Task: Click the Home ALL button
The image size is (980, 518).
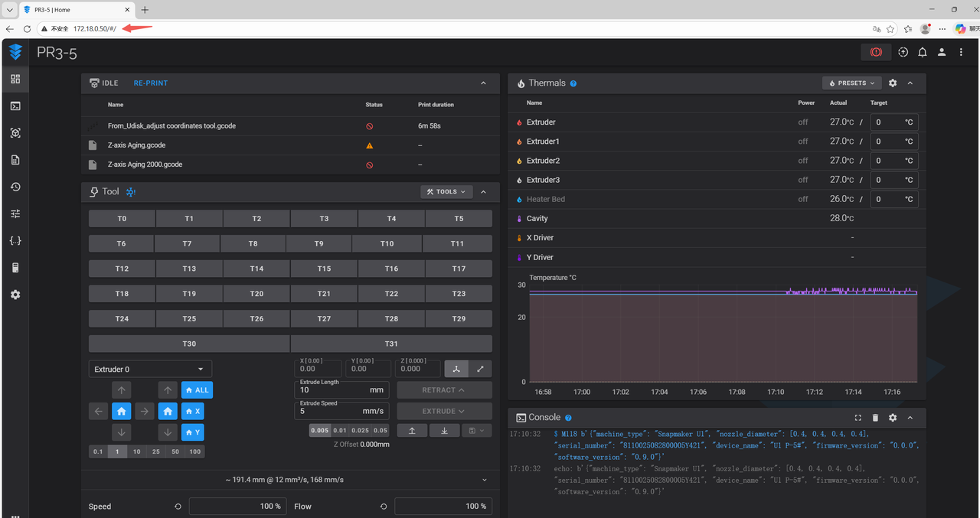Action: [x=197, y=390]
